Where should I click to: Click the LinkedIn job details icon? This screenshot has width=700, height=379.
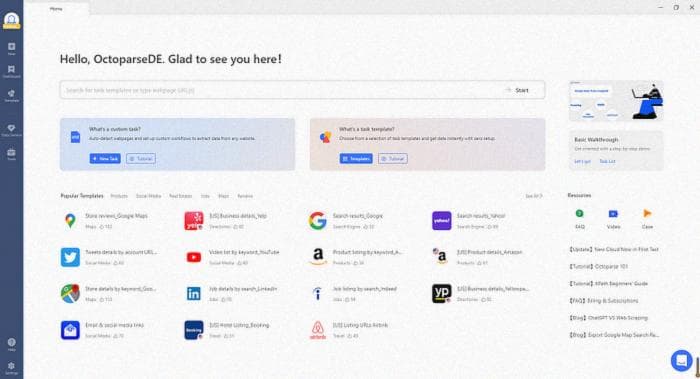click(194, 293)
